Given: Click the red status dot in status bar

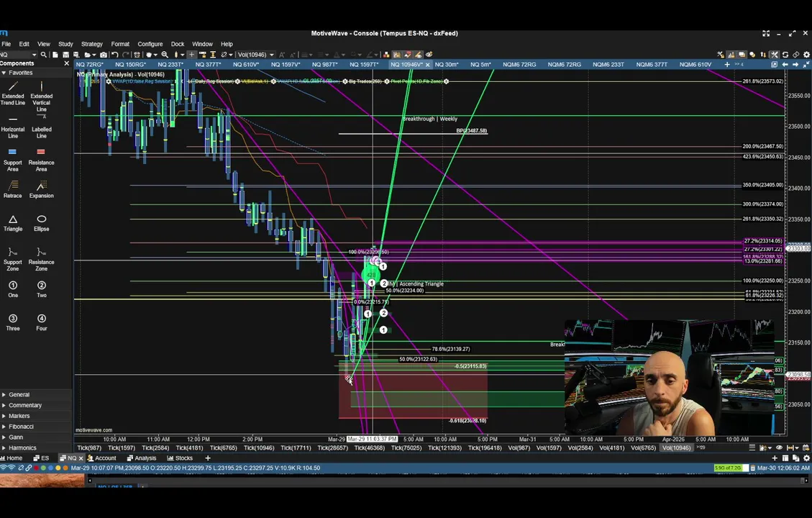Looking at the screenshot, I should click(x=36, y=468).
